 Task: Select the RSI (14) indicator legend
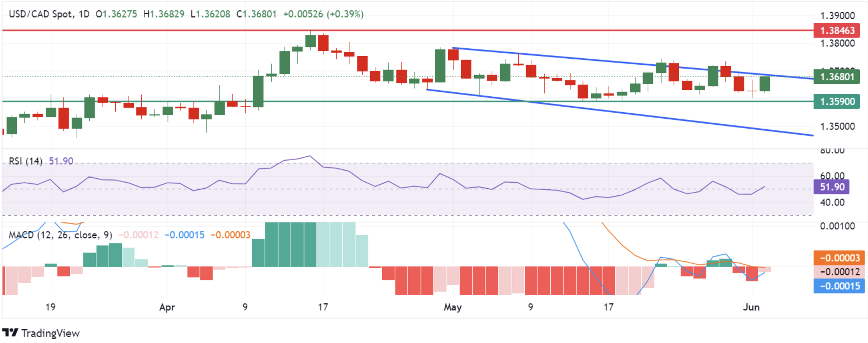coord(25,161)
